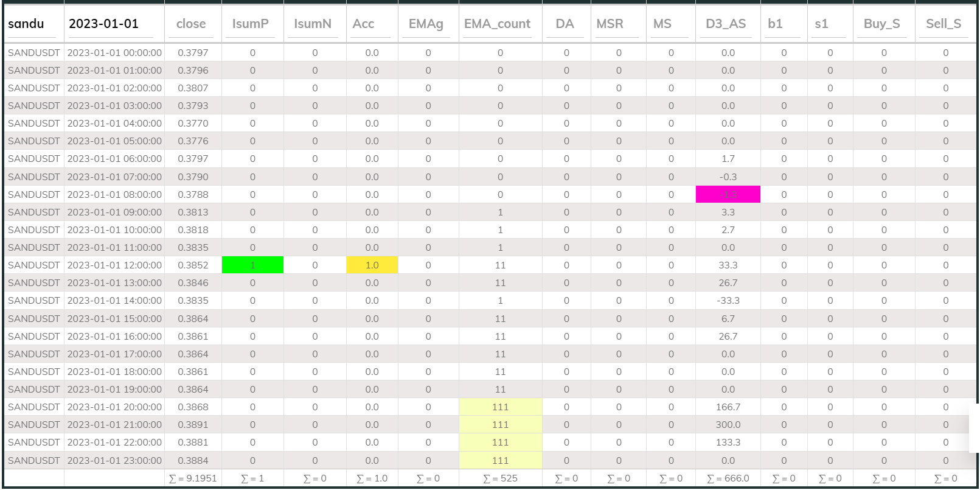Viewport: 980px width, 490px height.
Task: Click the close column sum ∑ = 9.1951
Action: coord(193,478)
